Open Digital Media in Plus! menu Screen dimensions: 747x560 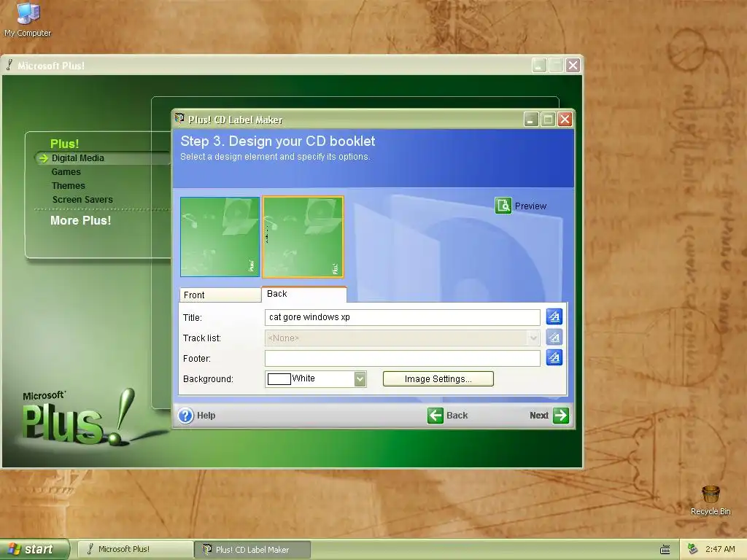(x=77, y=158)
